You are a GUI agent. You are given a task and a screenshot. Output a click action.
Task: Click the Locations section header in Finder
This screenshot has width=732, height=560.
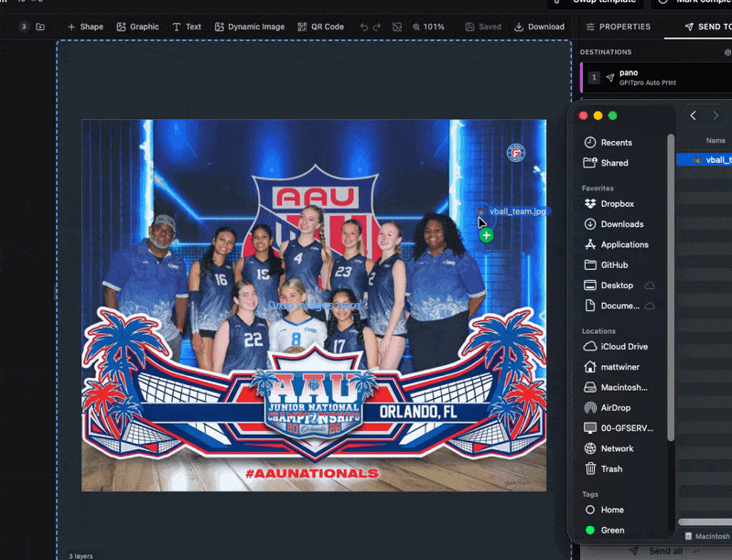[x=598, y=331]
